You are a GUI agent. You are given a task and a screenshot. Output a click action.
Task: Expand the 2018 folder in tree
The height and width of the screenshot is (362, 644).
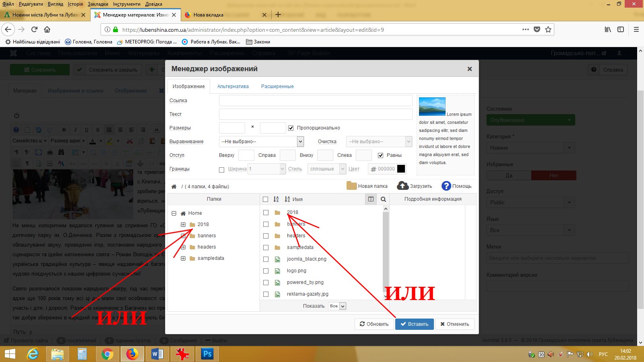(x=183, y=224)
